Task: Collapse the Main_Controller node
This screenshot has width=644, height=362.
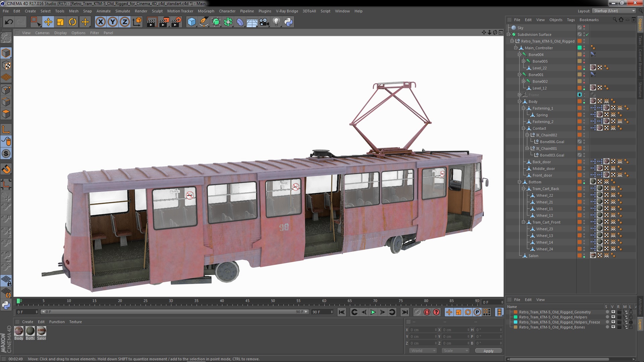Action: click(x=516, y=48)
